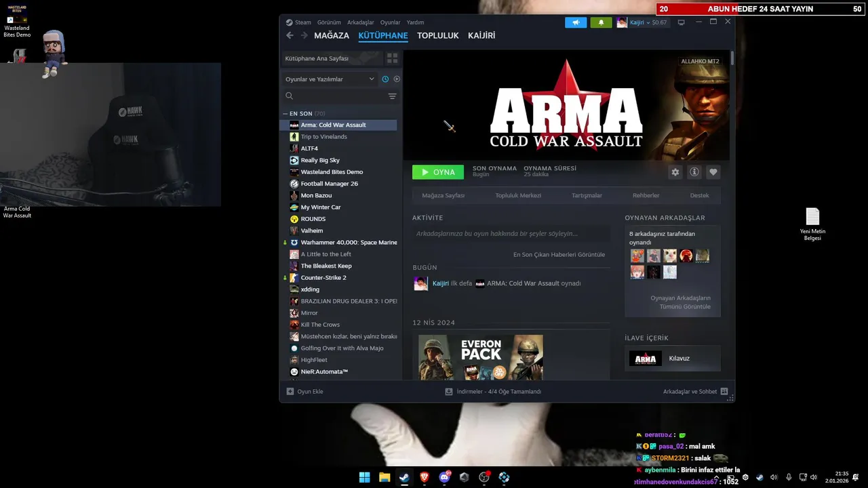Click the activity comment input field
This screenshot has height=488, width=868.
pyautogui.click(x=511, y=234)
